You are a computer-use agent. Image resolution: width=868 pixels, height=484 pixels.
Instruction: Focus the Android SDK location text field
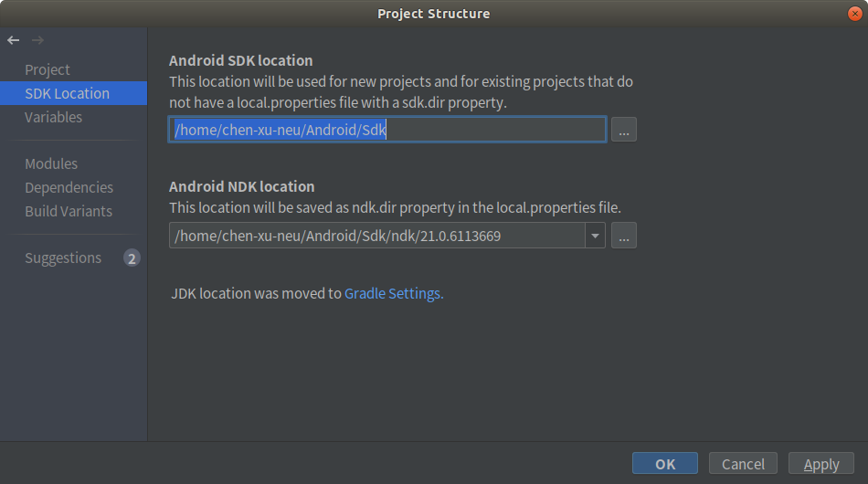[x=387, y=130]
